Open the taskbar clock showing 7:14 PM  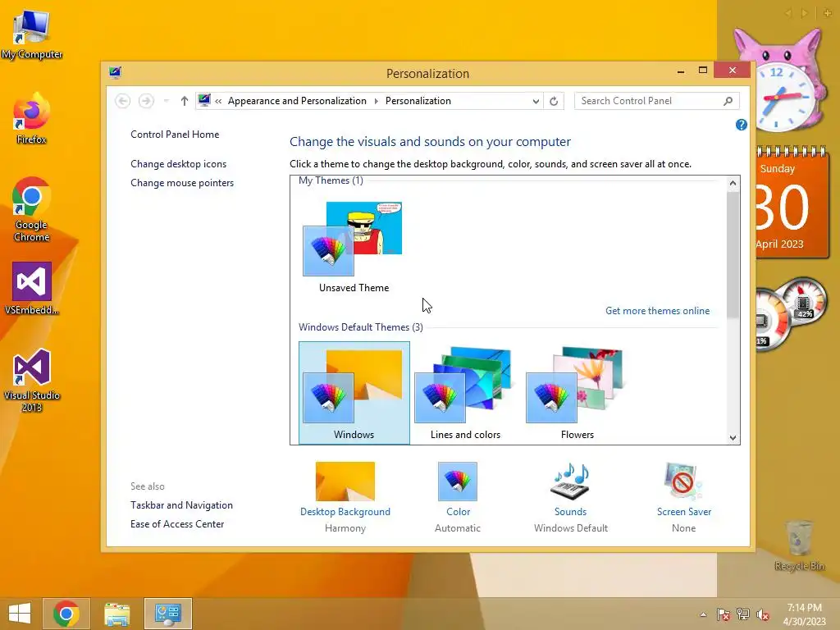pyautogui.click(x=804, y=614)
